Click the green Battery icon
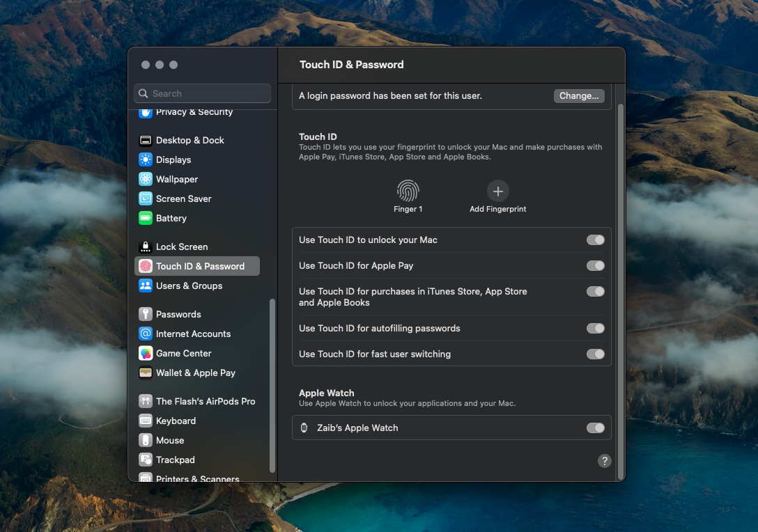Screen dimensions: 758x532 pos(146,219)
